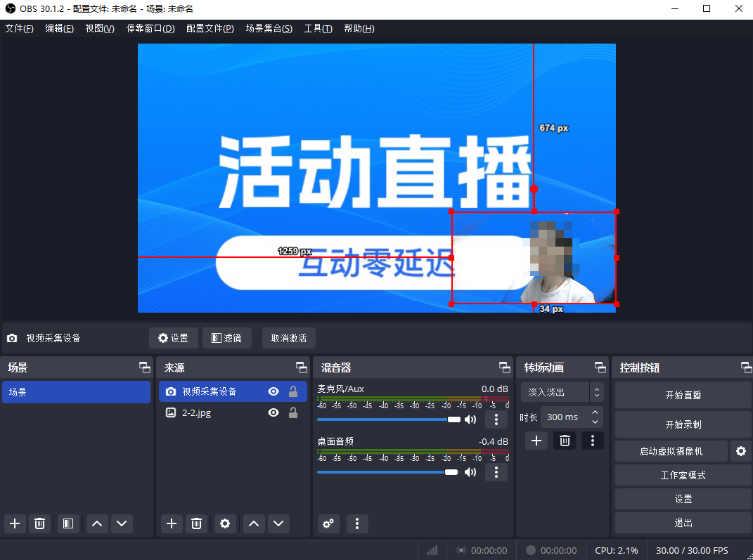This screenshot has width=753, height=560.
Task: Remove selected source with trash icon
Action: click(x=197, y=523)
